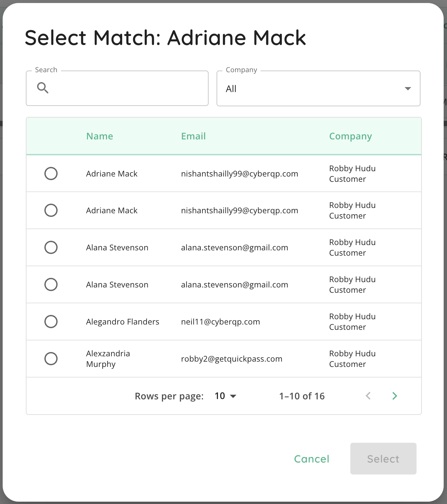
Task: Choose Alegandro Flanders radio button
Action: pos(51,322)
